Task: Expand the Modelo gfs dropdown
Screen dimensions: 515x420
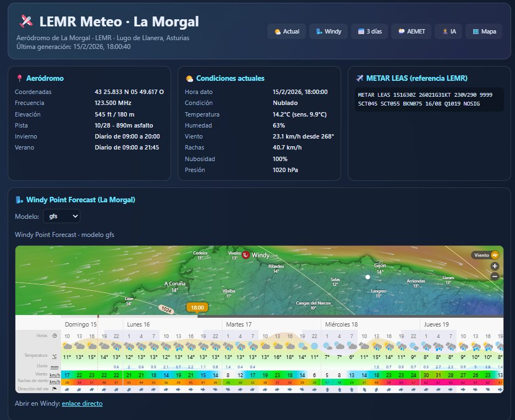Action: [x=61, y=216]
